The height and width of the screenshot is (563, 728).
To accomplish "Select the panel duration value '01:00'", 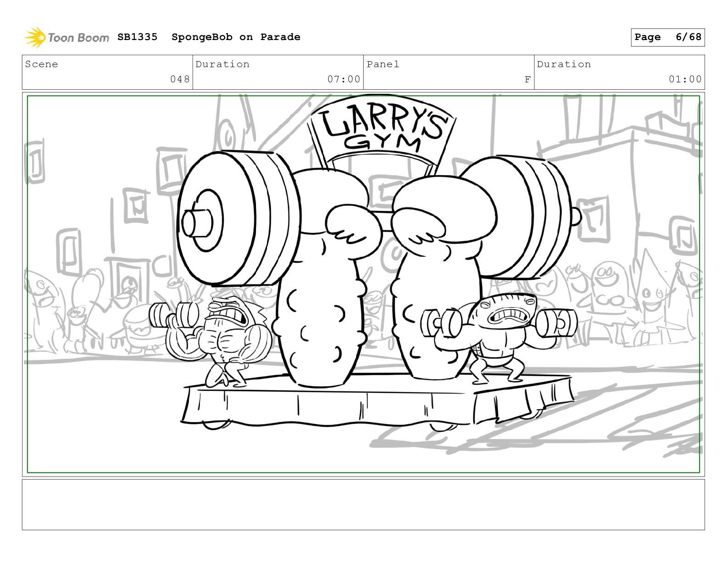I will pos(685,79).
